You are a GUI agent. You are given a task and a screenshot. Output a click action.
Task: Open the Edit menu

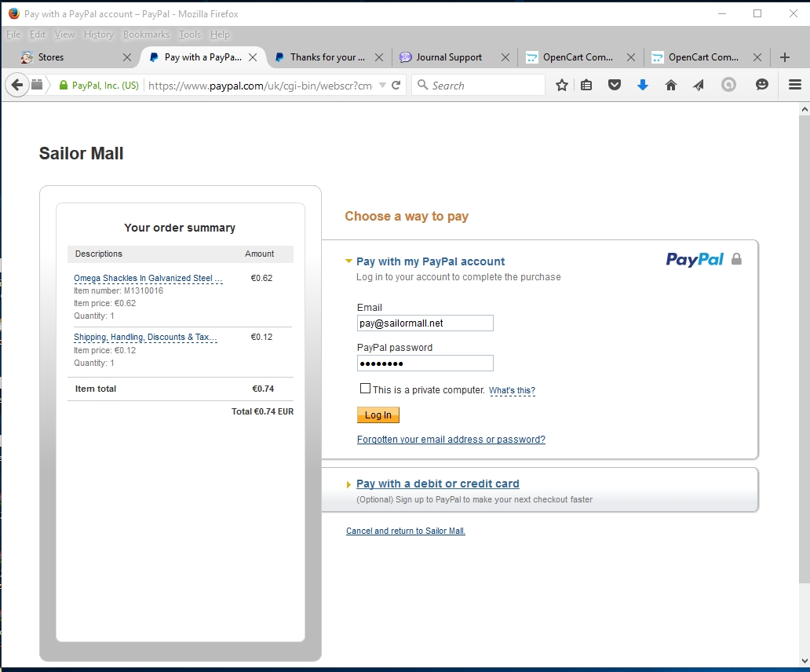click(x=37, y=35)
